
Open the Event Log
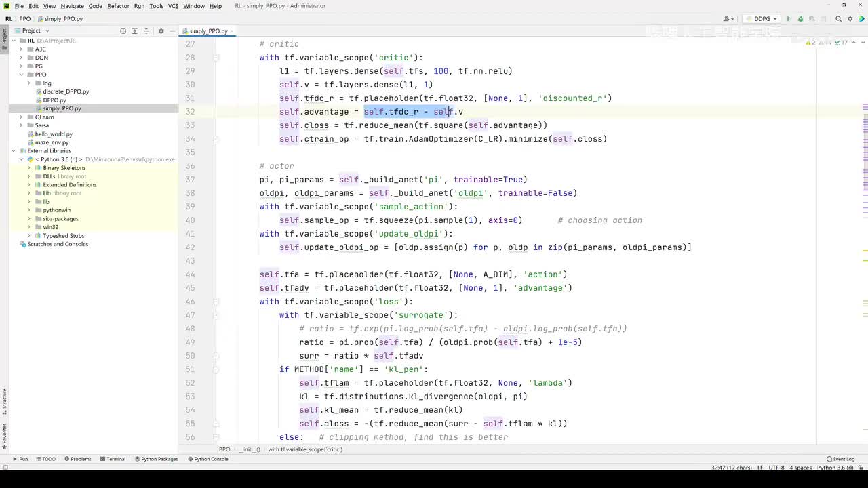[840, 459]
